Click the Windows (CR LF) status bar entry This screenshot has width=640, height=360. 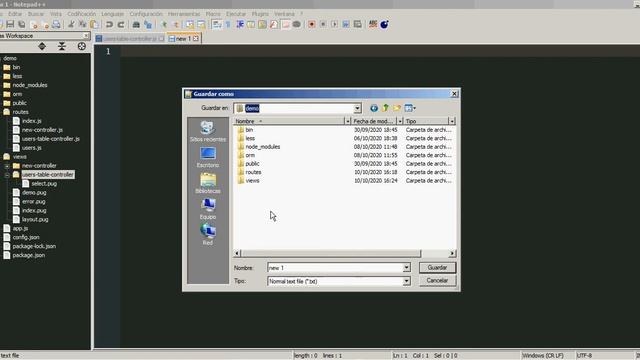click(542, 356)
